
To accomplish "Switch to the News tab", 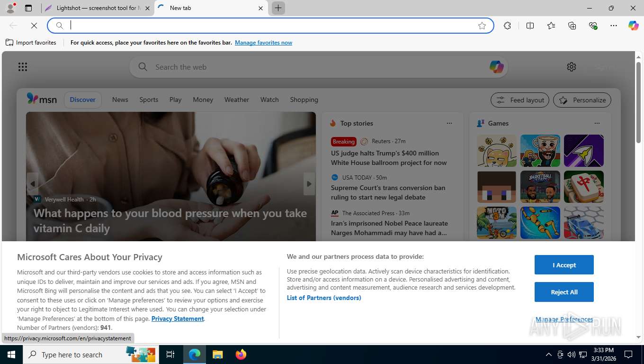I will [120, 100].
